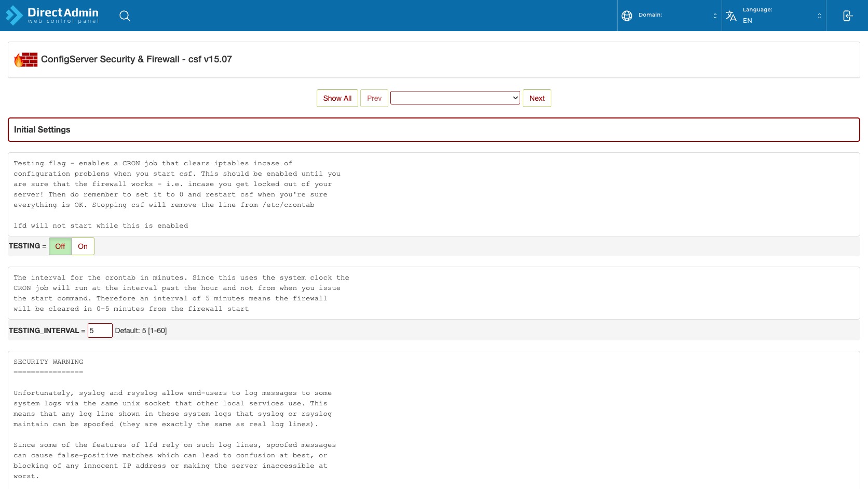Screen dimensions: 868x489
Task: Click the TESTING_INTERVAL input field
Action: point(100,331)
